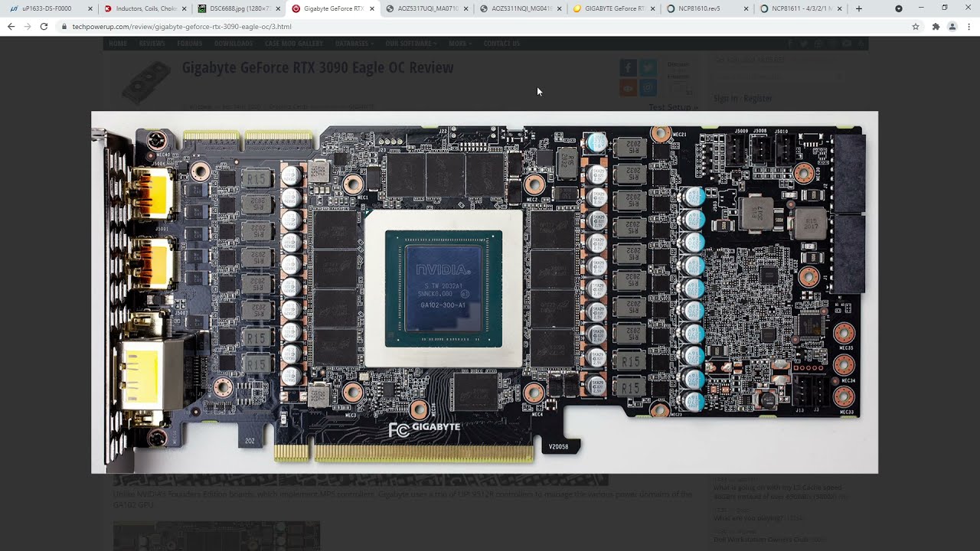
Task: Click the Sign in link
Action: (x=725, y=98)
